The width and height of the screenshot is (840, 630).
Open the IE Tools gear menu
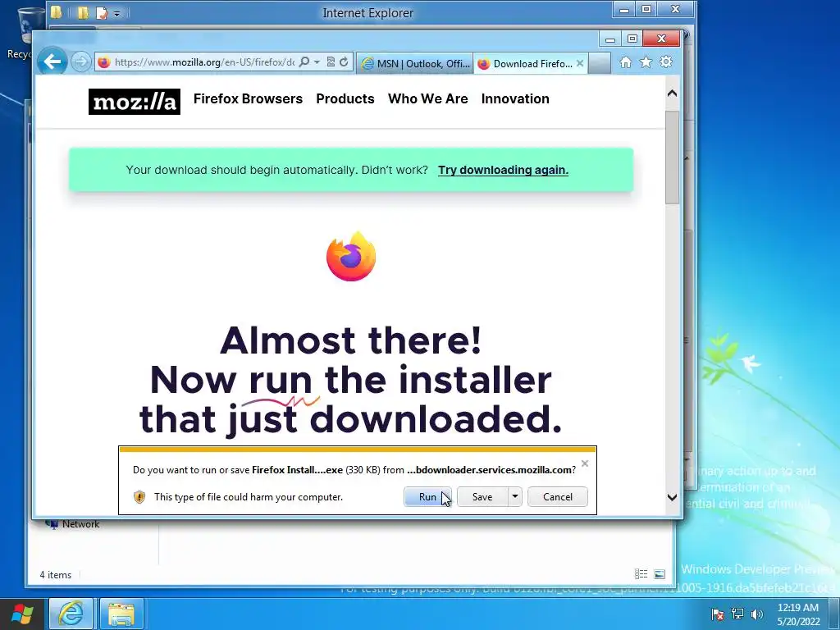click(x=666, y=62)
